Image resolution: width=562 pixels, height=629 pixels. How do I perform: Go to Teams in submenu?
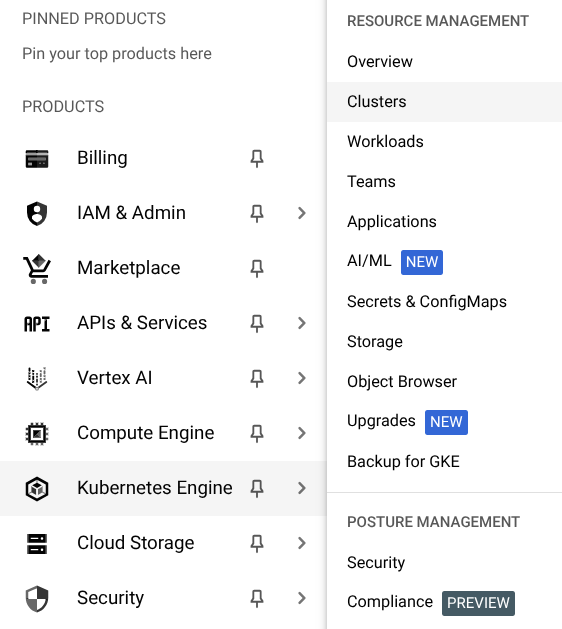[371, 182]
